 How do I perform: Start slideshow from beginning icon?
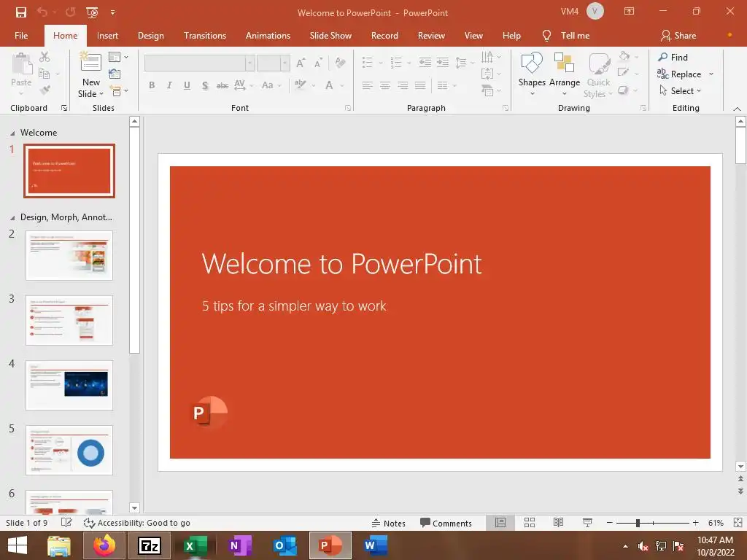[x=92, y=12]
